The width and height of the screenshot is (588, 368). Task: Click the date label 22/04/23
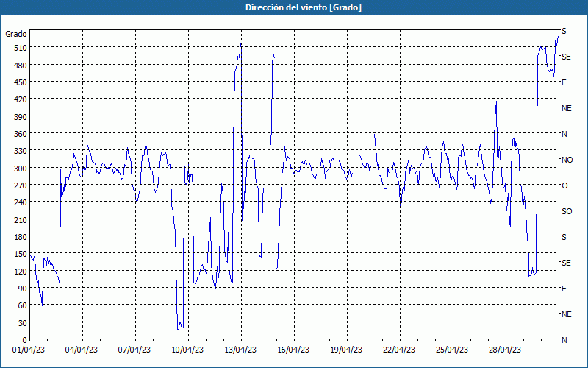coord(399,350)
